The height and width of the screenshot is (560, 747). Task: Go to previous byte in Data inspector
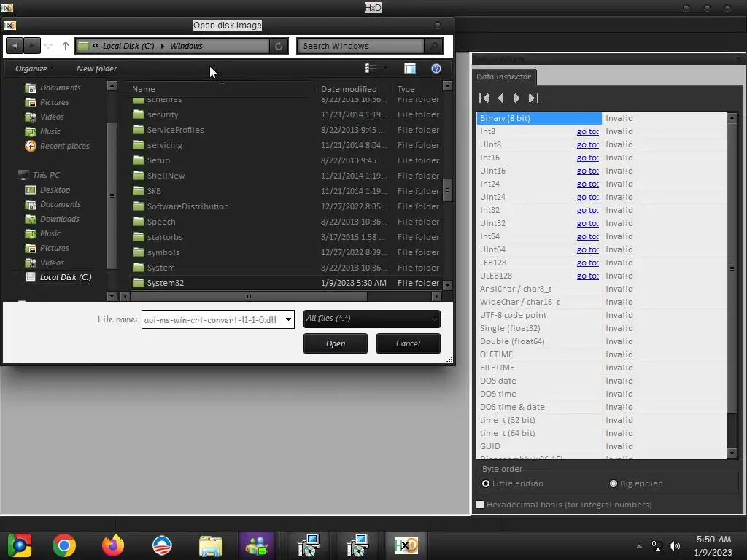[500, 98]
